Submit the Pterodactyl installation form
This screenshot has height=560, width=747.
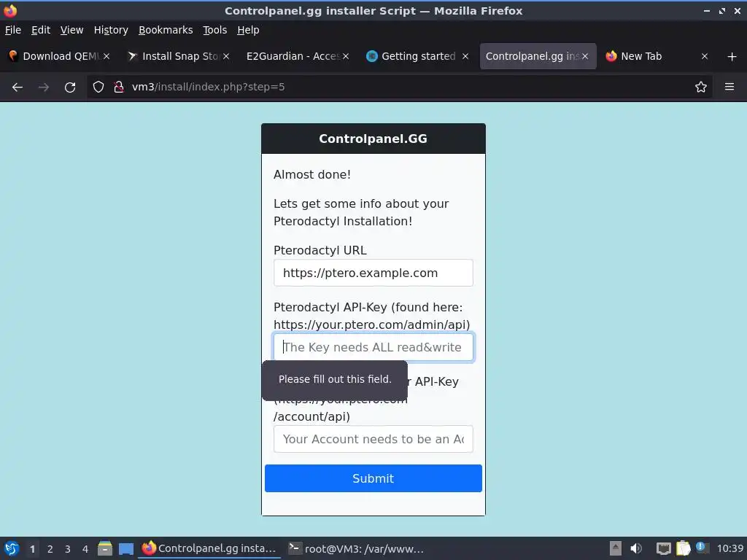click(373, 478)
